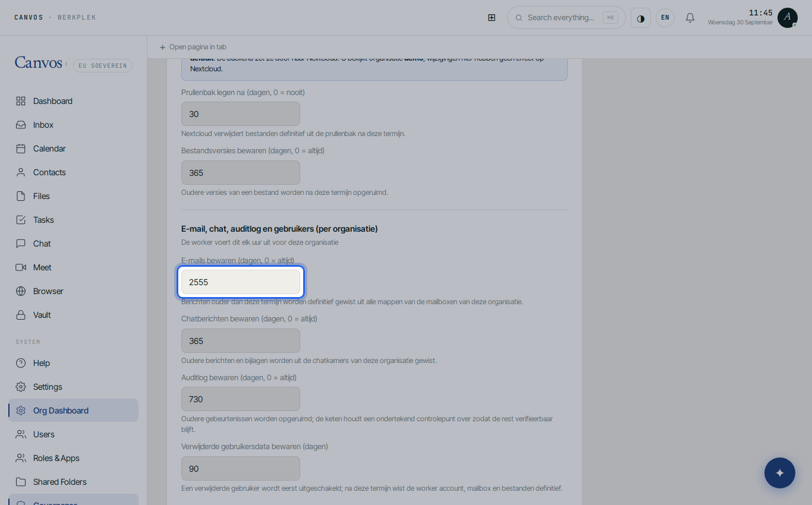Click the Settings gear icon

[x=21, y=387]
